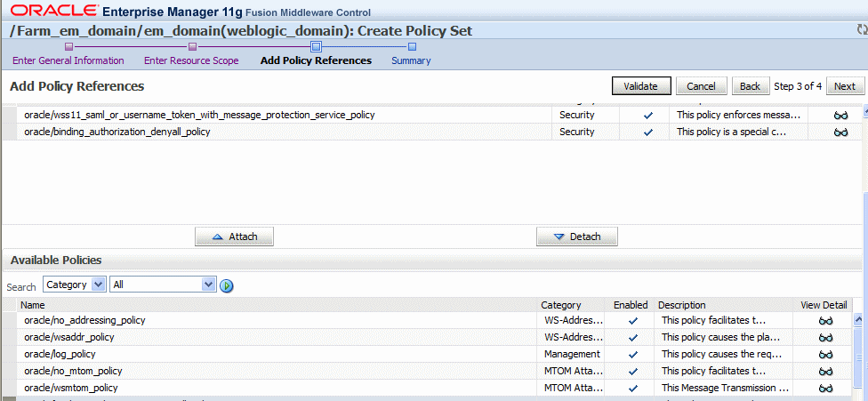
Task: Proceed with the Next button
Action: [845, 86]
